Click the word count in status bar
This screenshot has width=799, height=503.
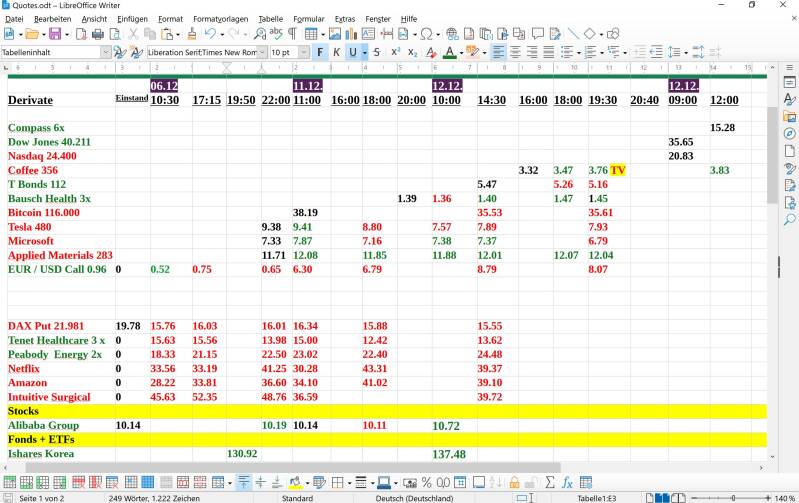coord(154,498)
